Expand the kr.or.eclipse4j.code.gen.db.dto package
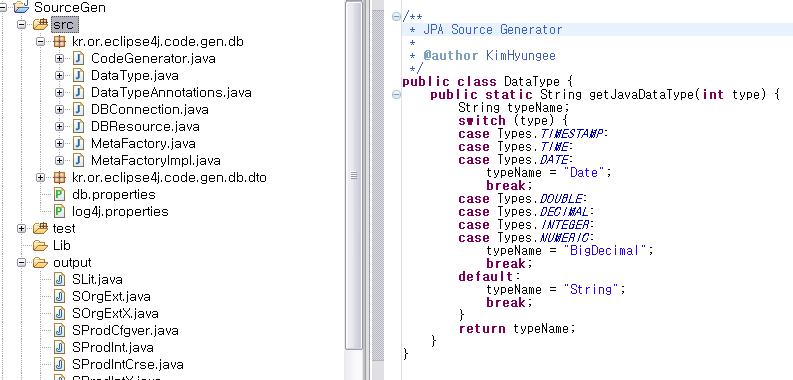Screen dimensions: 793x380 click(x=41, y=178)
